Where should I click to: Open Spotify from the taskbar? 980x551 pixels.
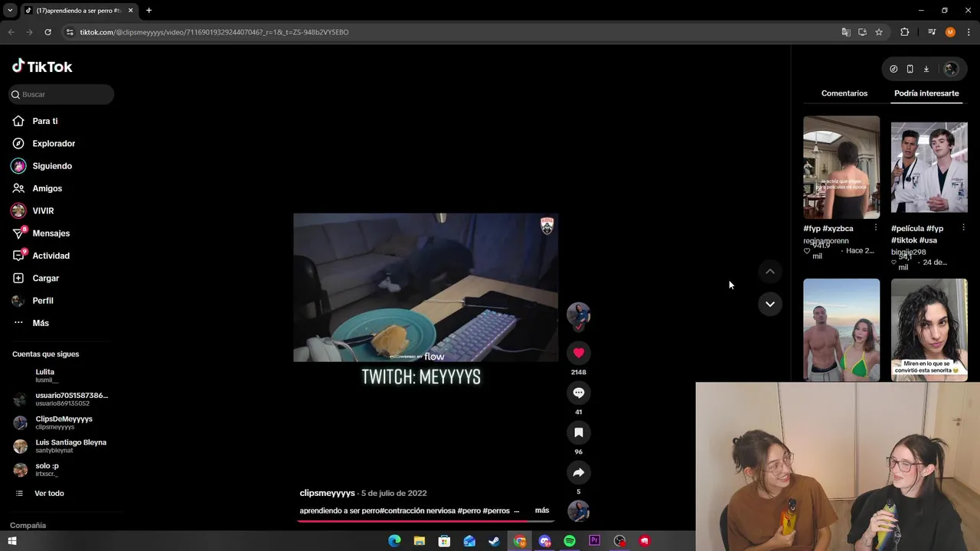(x=570, y=541)
